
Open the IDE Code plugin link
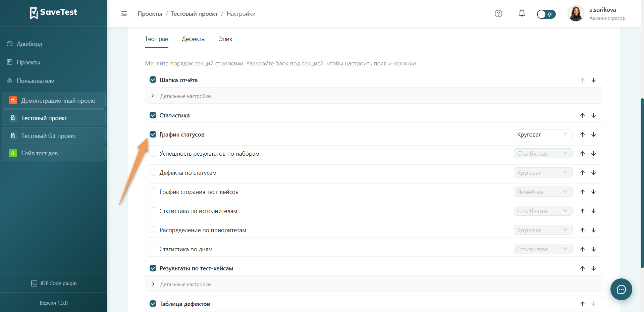(54, 283)
